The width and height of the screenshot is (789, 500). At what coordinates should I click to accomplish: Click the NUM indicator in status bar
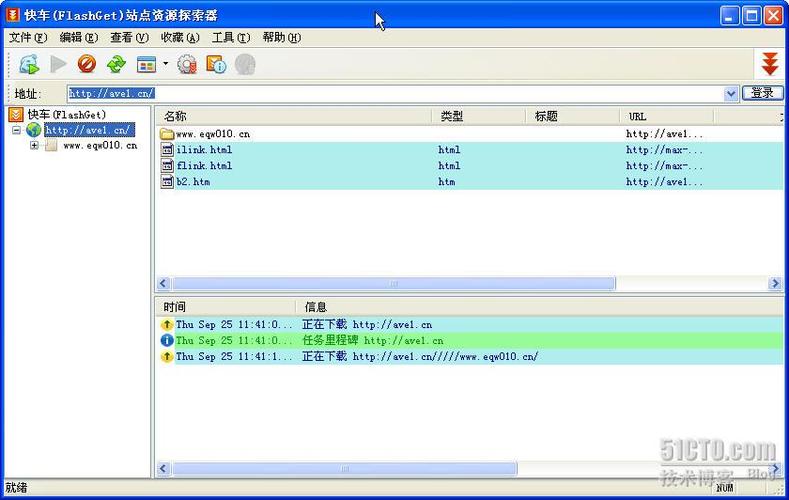(x=725, y=487)
